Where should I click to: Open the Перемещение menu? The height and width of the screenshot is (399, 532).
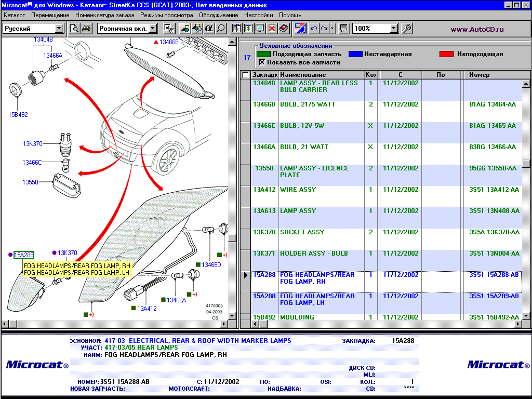click(x=50, y=15)
